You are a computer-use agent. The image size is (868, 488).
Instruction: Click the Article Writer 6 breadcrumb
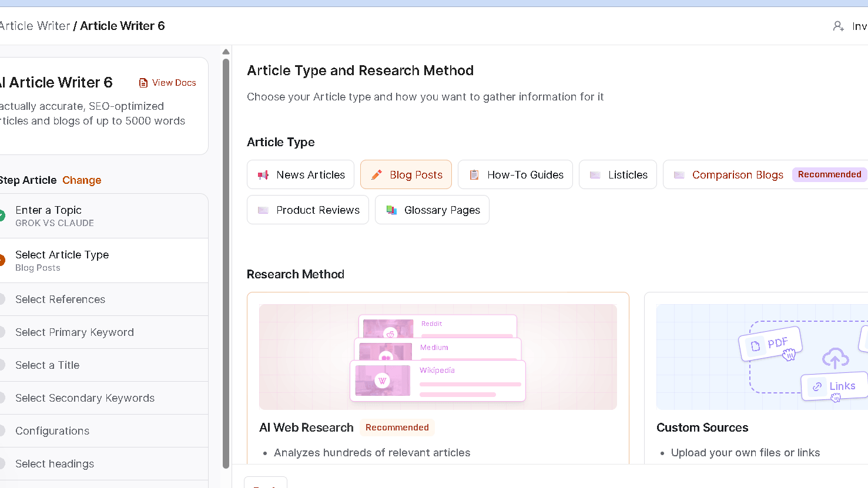(x=122, y=26)
